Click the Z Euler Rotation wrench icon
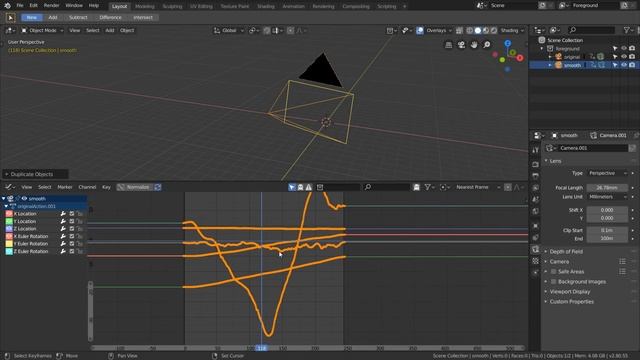This screenshot has height=360, width=640. 63,251
